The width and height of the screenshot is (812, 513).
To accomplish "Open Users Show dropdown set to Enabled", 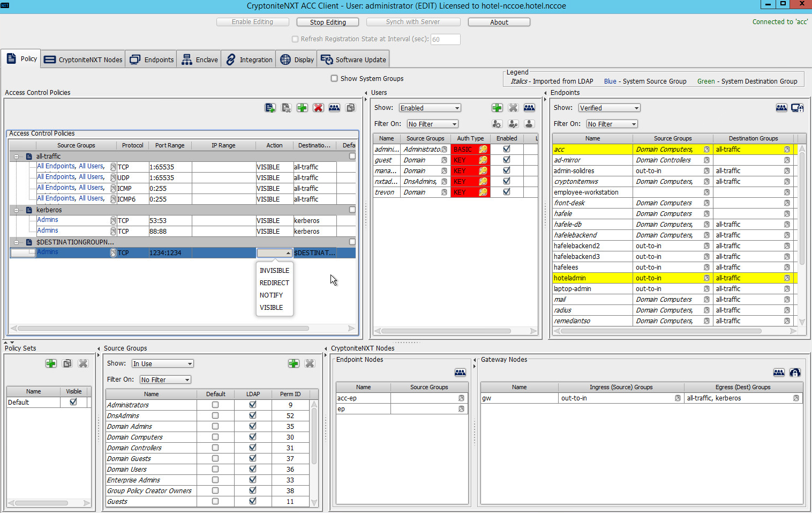I will point(430,108).
